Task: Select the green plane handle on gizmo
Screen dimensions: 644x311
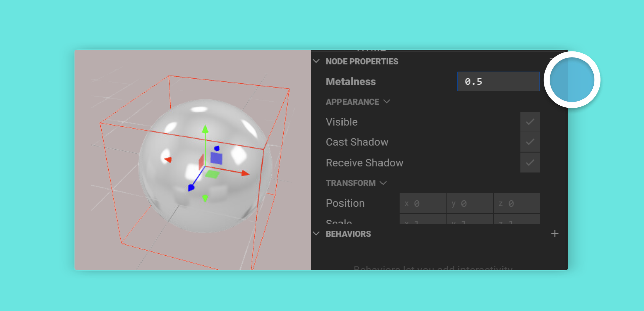Action: tap(212, 174)
